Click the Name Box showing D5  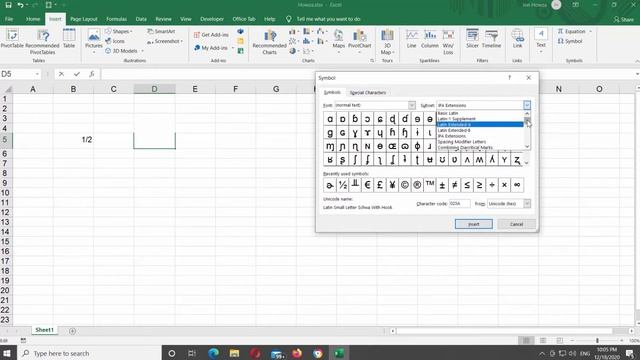20,74
